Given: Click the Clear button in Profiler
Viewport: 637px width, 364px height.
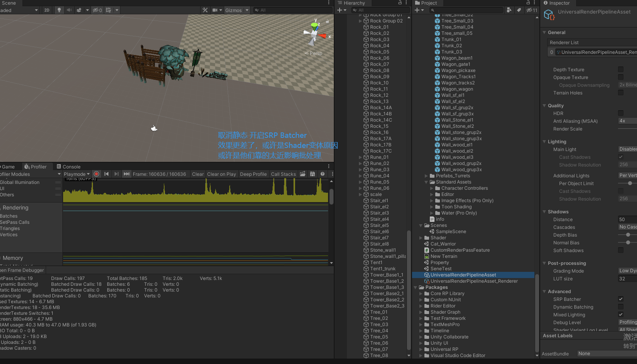Looking at the screenshot, I should coord(197,174).
